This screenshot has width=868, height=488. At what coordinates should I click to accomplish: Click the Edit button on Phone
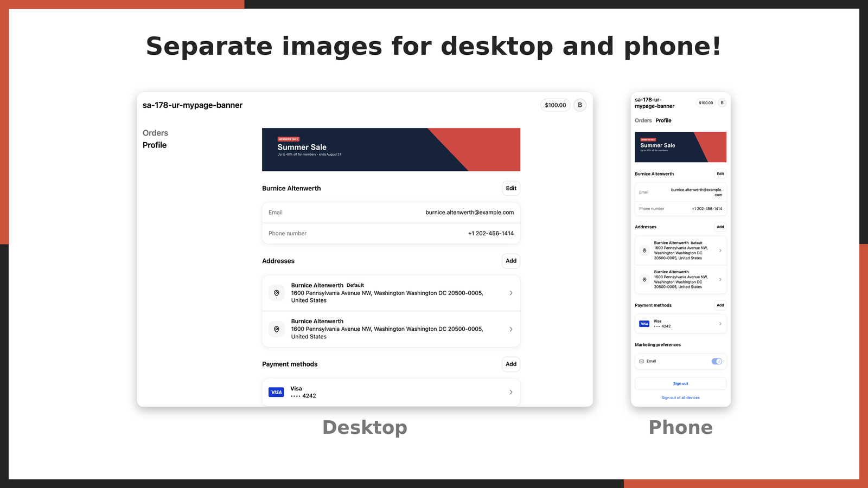click(x=720, y=174)
